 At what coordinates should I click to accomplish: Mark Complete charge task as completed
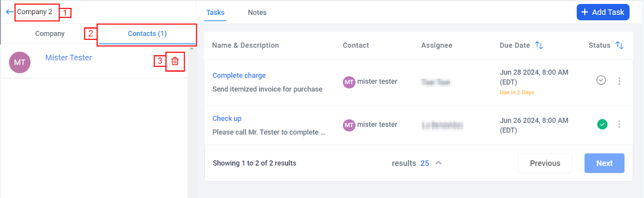[x=601, y=80]
